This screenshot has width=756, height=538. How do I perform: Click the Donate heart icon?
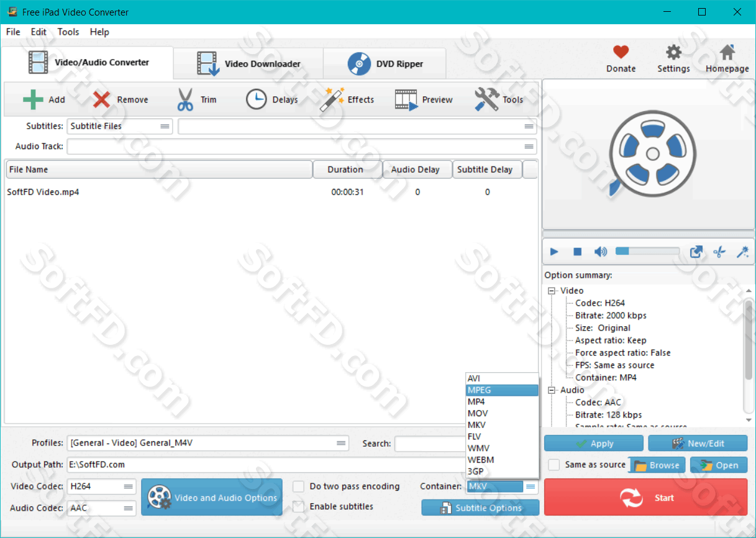[x=621, y=52]
